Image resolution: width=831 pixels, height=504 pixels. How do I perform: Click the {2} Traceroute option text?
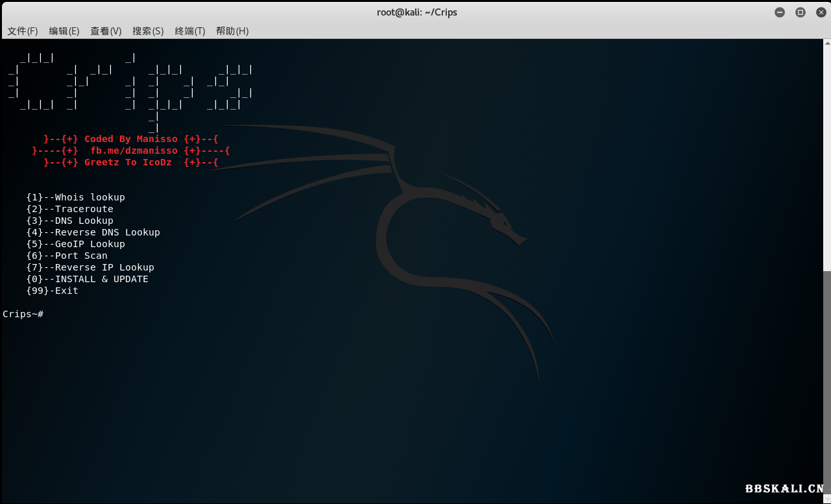tap(69, 209)
